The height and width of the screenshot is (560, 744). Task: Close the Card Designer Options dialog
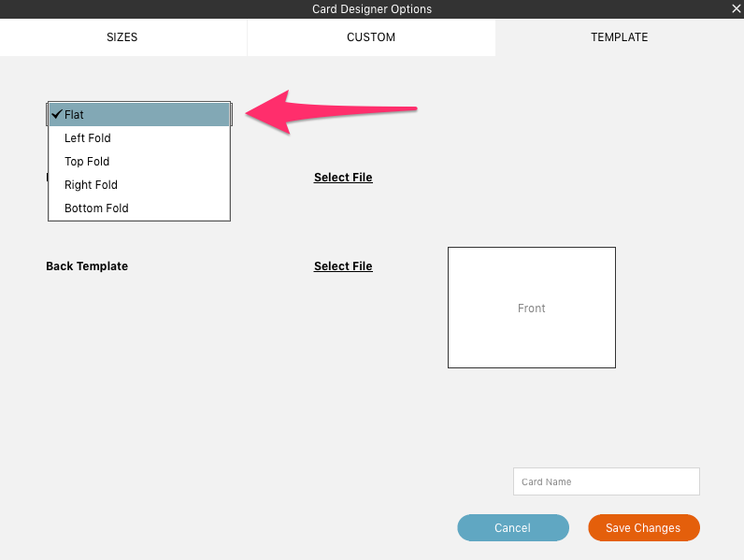[736, 8]
